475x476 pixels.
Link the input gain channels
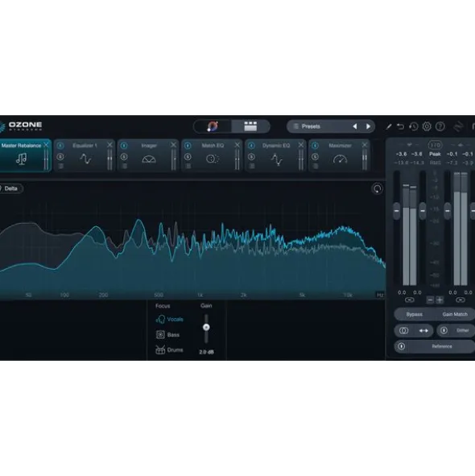(x=410, y=300)
